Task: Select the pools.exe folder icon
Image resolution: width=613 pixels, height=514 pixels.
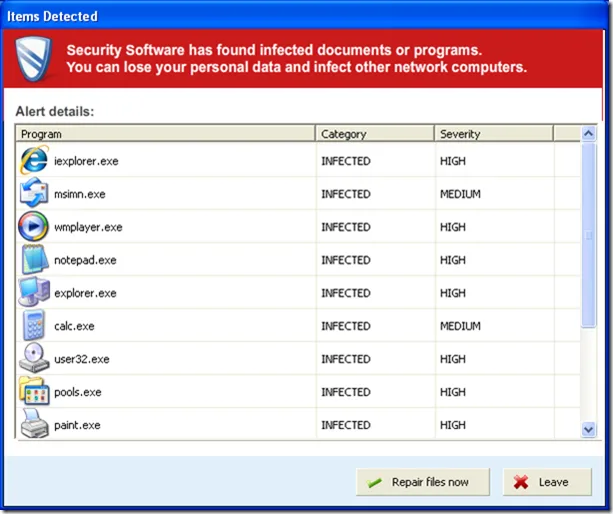Action: 33,392
